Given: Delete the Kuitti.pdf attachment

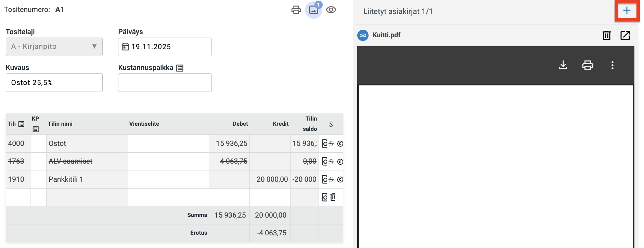Looking at the screenshot, I should 606,35.
